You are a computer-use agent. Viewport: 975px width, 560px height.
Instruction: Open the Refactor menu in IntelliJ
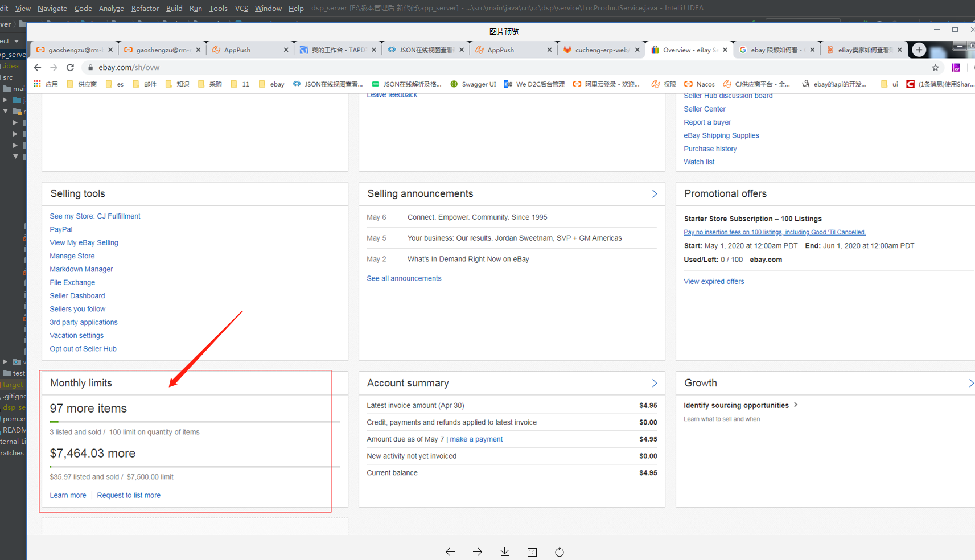[145, 8]
